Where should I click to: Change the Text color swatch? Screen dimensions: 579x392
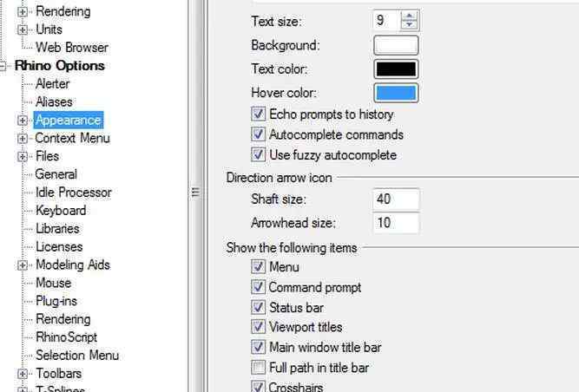coord(396,69)
